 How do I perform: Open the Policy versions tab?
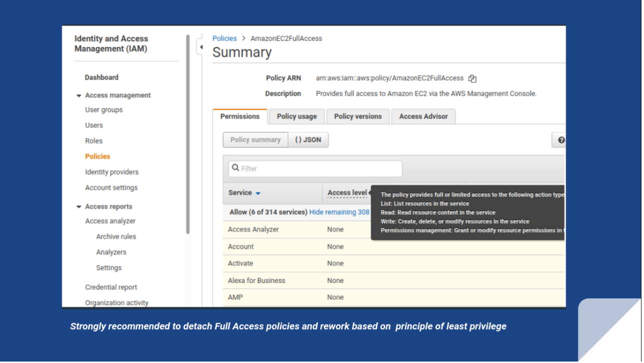point(358,116)
